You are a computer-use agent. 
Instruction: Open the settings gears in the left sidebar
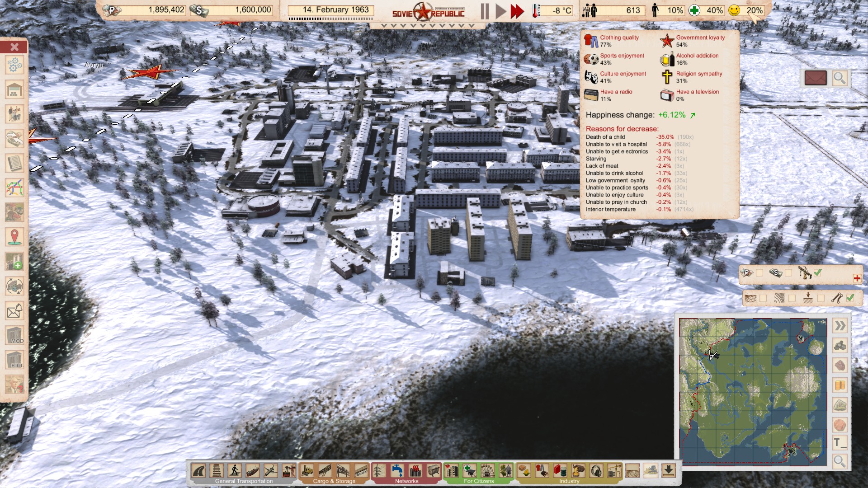tap(14, 66)
